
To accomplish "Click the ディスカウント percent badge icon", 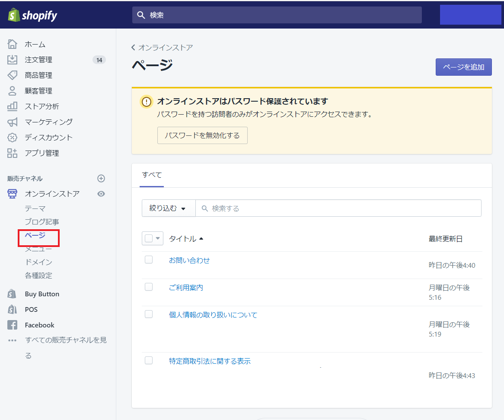I will pyautogui.click(x=12, y=137).
